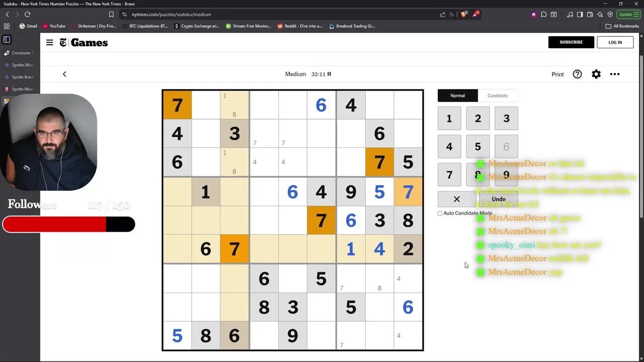Open the Stream Free Movies bookmark
This screenshot has width=644, height=362.
tap(249, 26)
